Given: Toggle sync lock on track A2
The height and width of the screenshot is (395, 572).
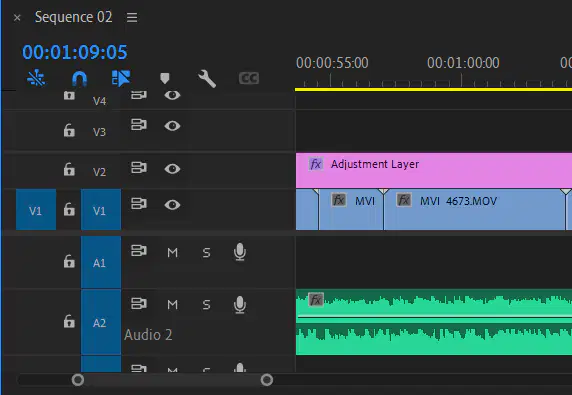Looking at the screenshot, I should 139,303.
